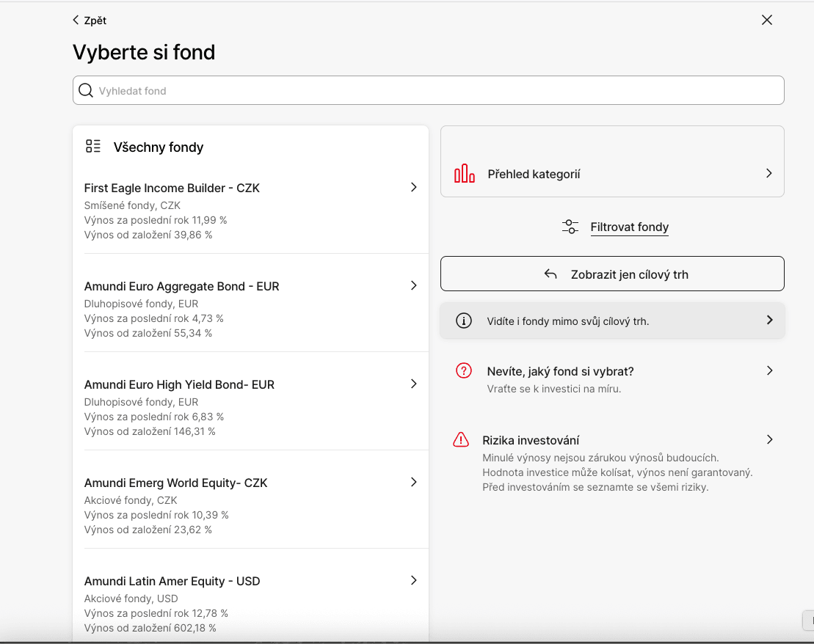Click 'Smíšené fondy, CZK' label

tap(132, 205)
